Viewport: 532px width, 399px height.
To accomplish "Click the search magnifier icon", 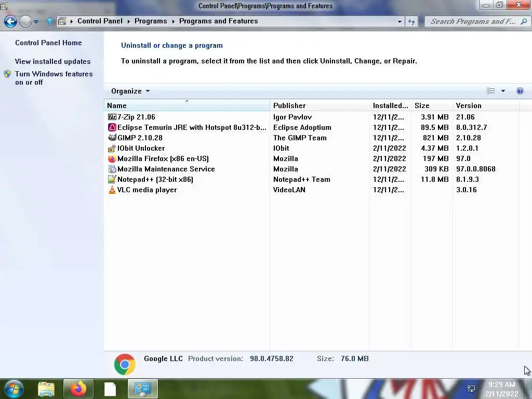I will pos(524,21).
